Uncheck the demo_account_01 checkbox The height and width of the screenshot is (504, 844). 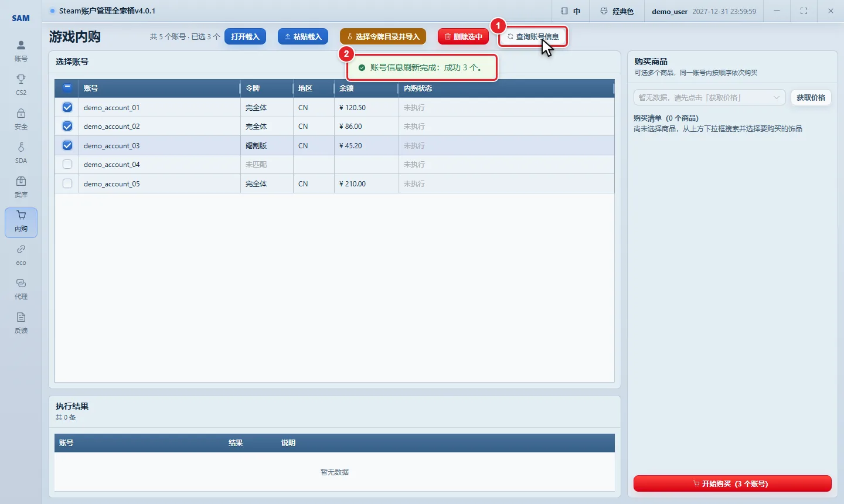coord(67,107)
